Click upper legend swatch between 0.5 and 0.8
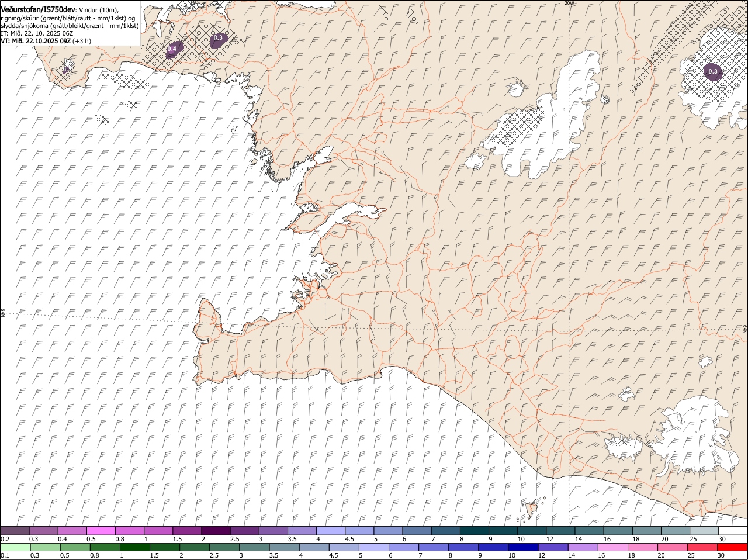 101,531
